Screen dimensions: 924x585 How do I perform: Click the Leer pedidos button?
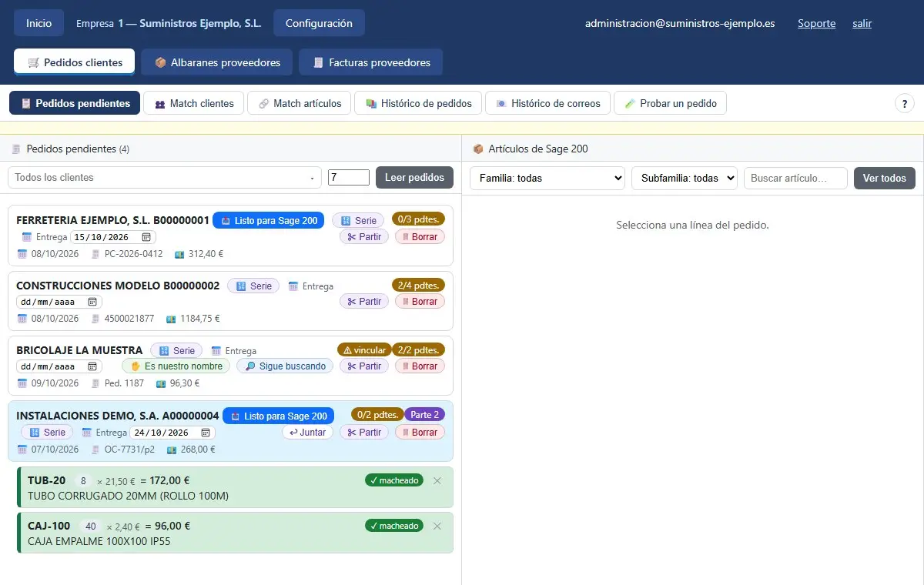tap(414, 177)
